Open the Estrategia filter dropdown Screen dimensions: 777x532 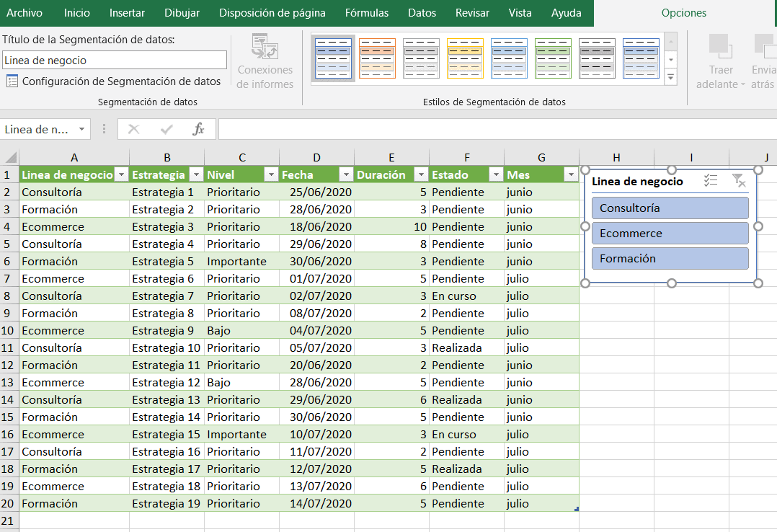(197, 174)
